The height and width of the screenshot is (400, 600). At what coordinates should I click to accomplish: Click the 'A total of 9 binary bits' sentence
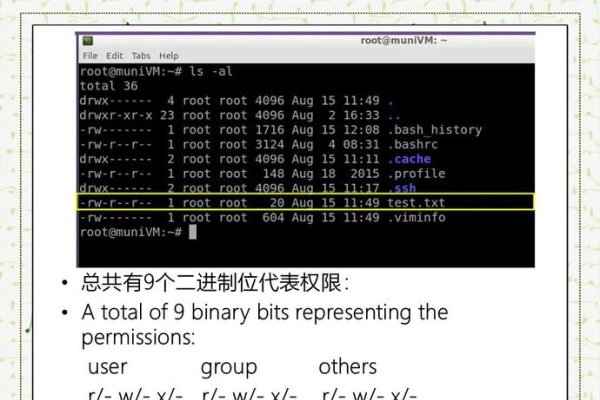point(265,325)
